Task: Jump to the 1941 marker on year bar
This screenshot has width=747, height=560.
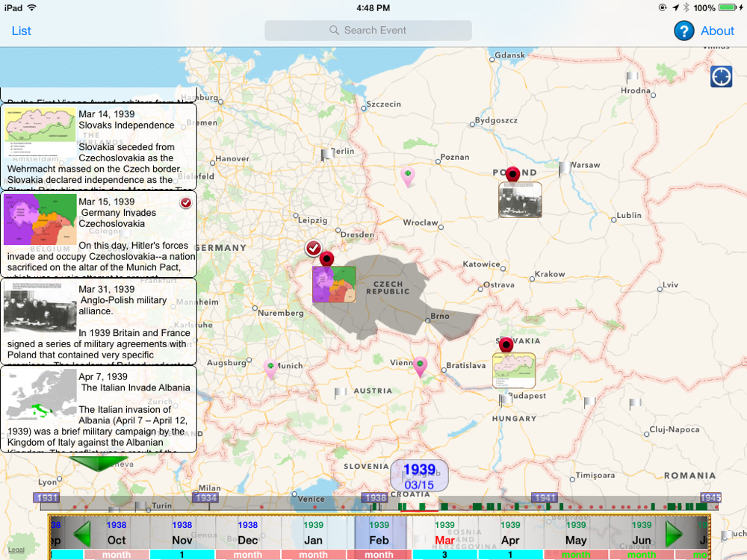Action: pyautogui.click(x=544, y=498)
